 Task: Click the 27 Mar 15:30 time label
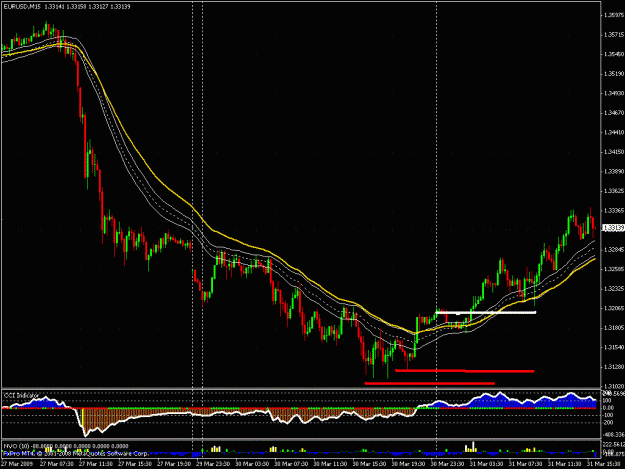click(x=135, y=464)
